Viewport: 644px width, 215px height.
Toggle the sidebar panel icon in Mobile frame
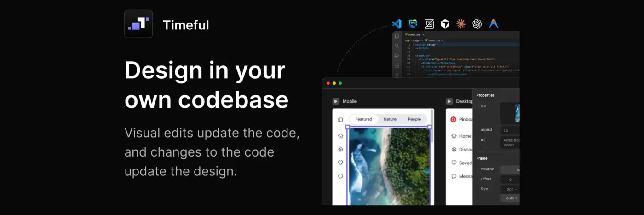tap(340, 119)
